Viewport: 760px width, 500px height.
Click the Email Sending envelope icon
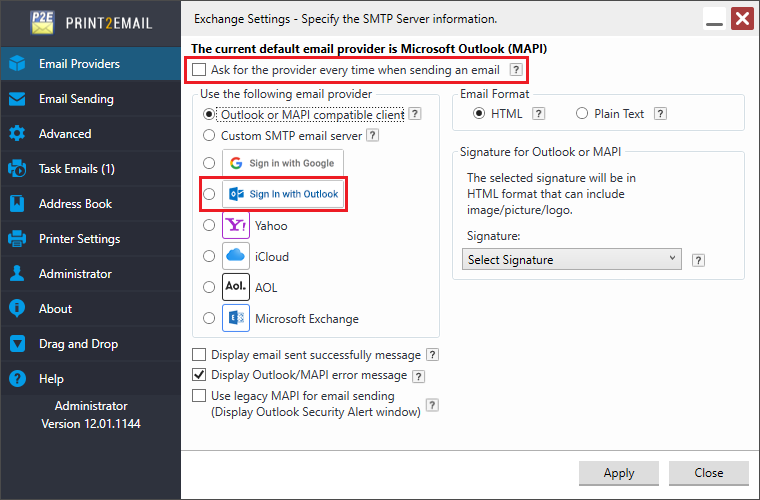click(x=17, y=99)
